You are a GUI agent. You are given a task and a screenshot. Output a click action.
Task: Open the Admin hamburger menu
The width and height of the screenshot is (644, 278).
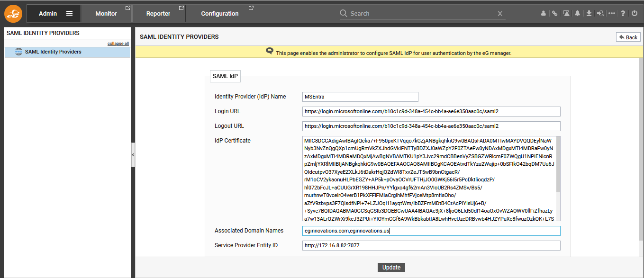pyautogui.click(x=69, y=14)
